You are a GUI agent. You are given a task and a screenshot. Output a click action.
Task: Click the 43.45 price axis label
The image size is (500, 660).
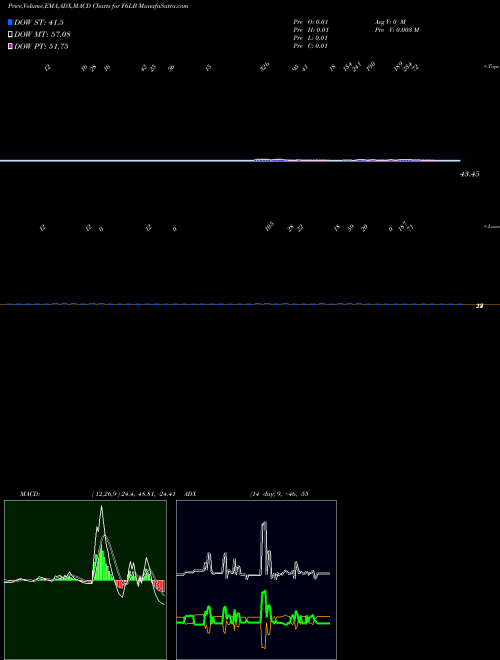[x=470, y=174]
